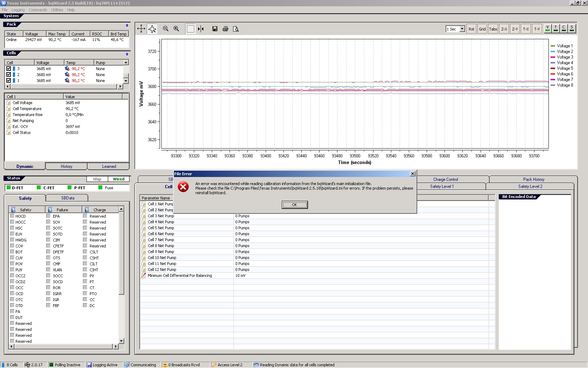Click lock icon beside Cell Voltage
This screenshot has height=368, width=588.
click(x=8, y=103)
